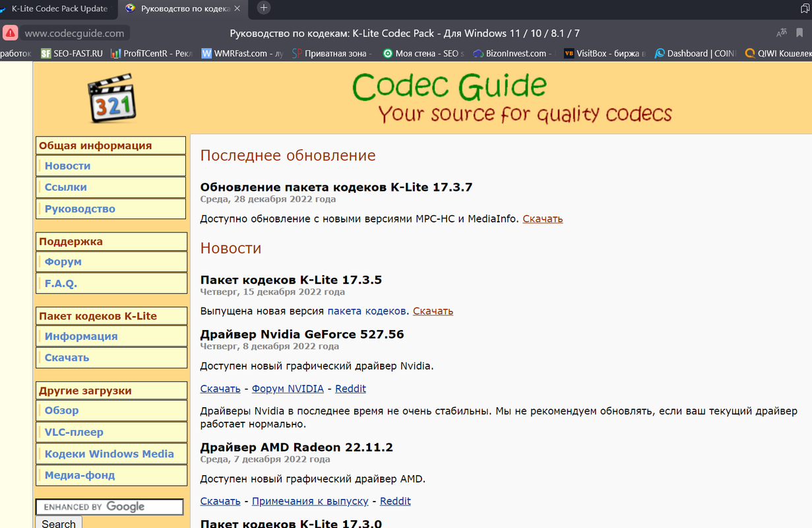
Task: Open the sidebar panel icon near the tabs
Action: 805,9
